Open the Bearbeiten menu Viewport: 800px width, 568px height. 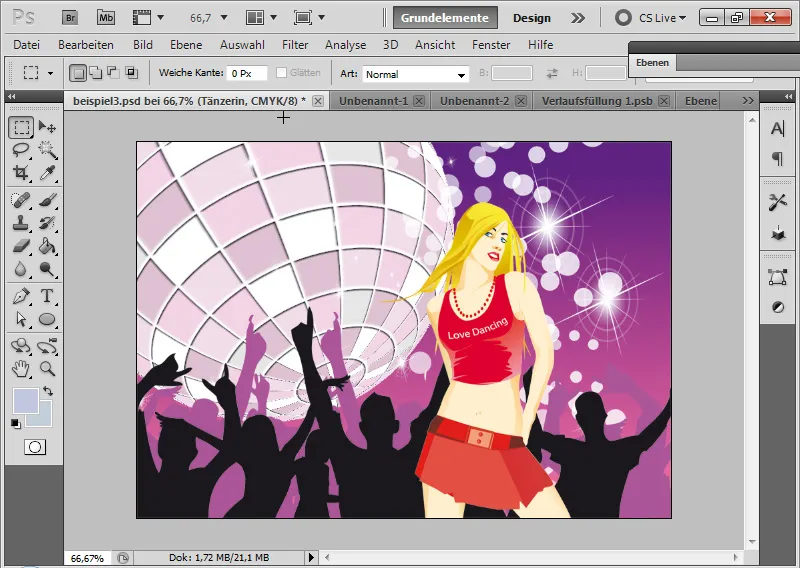coord(86,45)
